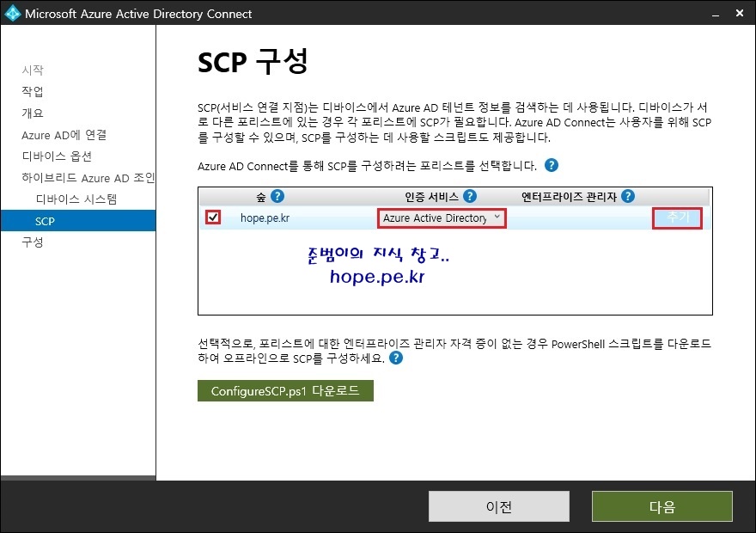
Task: Close the Azure AD Connect window
Action: 740,13
